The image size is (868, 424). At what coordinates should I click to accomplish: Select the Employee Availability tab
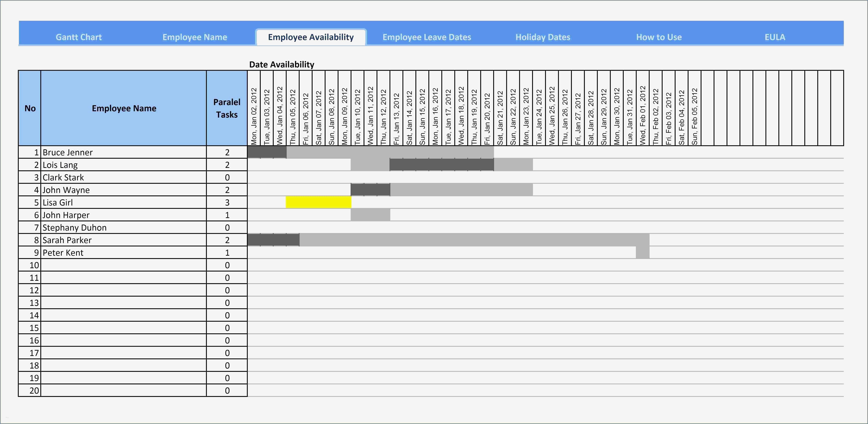(311, 37)
